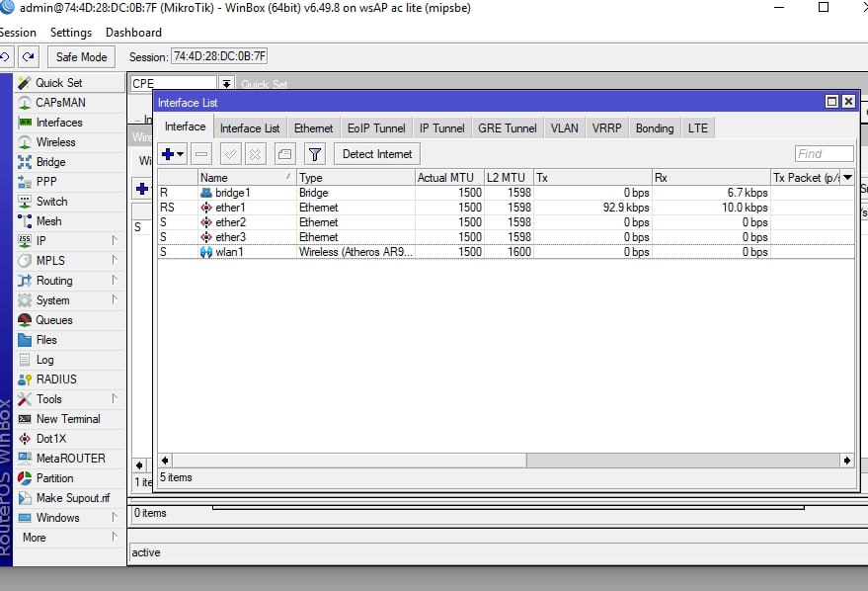868x591 pixels.
Task: Click the Redo arrow button
Action: coord(29,56)
